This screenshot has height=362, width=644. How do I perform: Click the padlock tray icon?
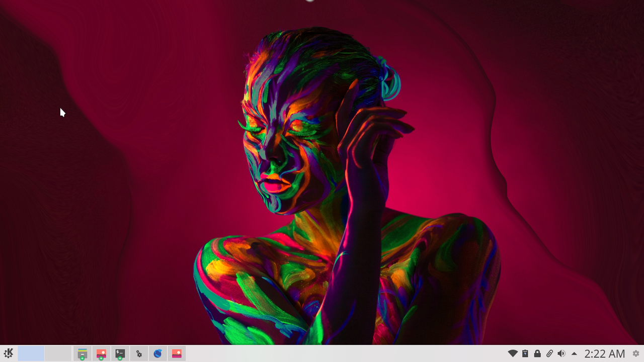point(537,353)
